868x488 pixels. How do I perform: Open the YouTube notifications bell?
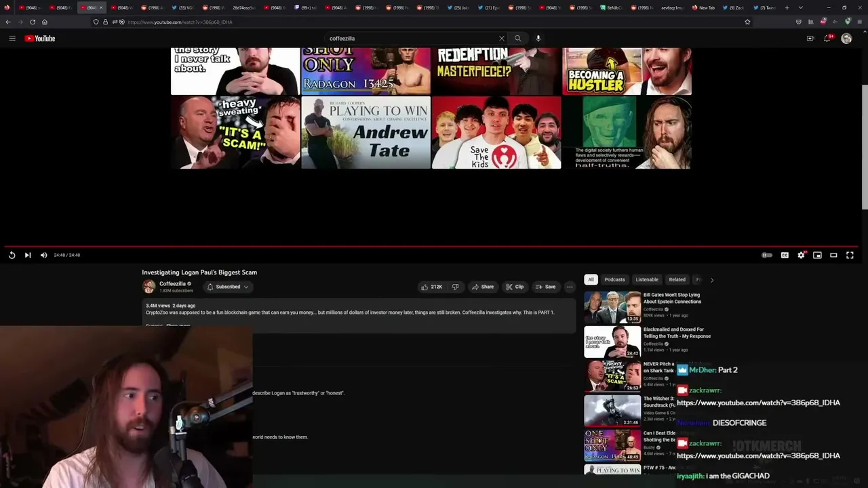827,39
